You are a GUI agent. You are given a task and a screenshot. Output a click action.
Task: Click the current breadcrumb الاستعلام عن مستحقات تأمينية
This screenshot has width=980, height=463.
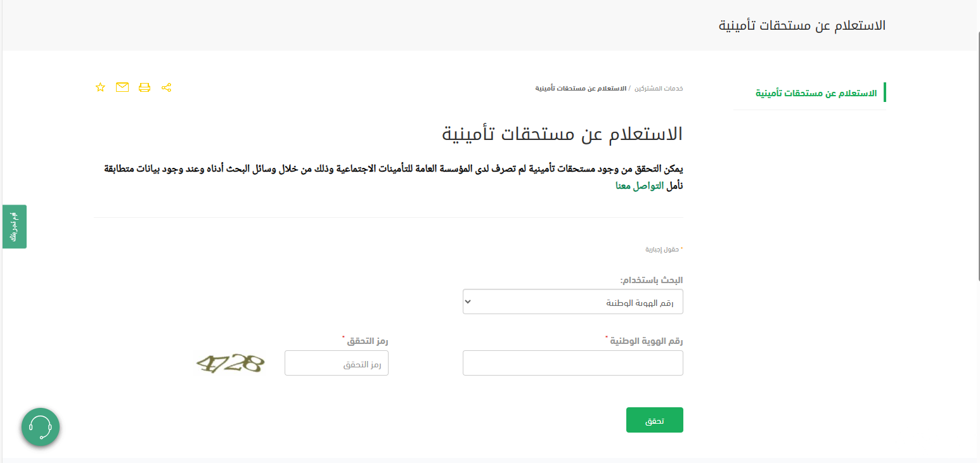[x=581, y=88]
